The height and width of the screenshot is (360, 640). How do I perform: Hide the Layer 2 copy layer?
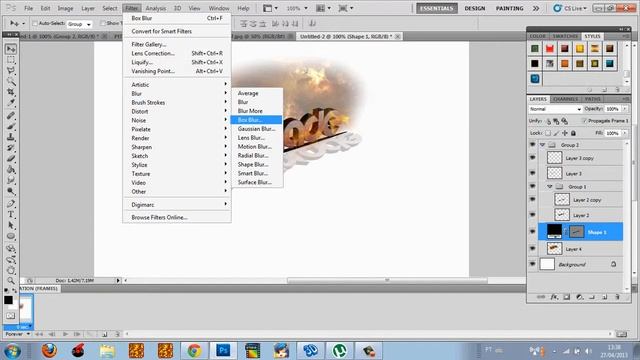pos(532,200)
